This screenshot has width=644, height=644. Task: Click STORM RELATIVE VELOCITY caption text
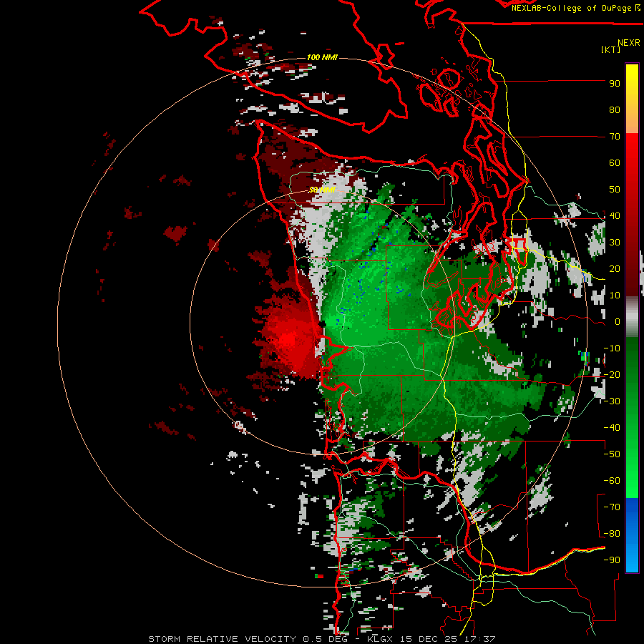(223, 639)
